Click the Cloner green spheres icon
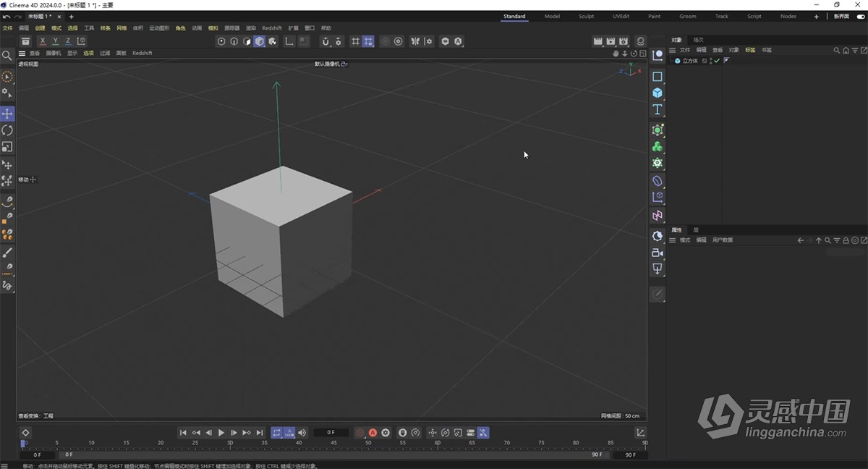Image resolution: width=868 pixels, height=469 pixels. [x=658, y=146]
